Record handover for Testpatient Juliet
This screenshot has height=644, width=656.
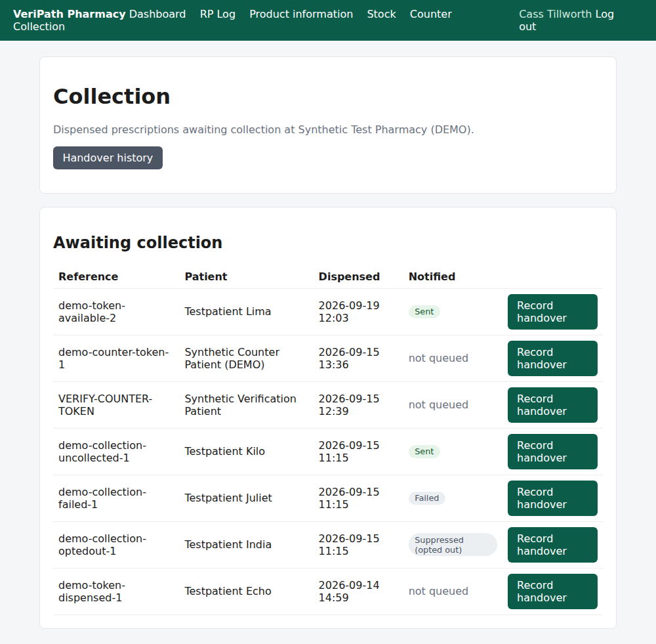pyautogui.click(x=552, y=498)
